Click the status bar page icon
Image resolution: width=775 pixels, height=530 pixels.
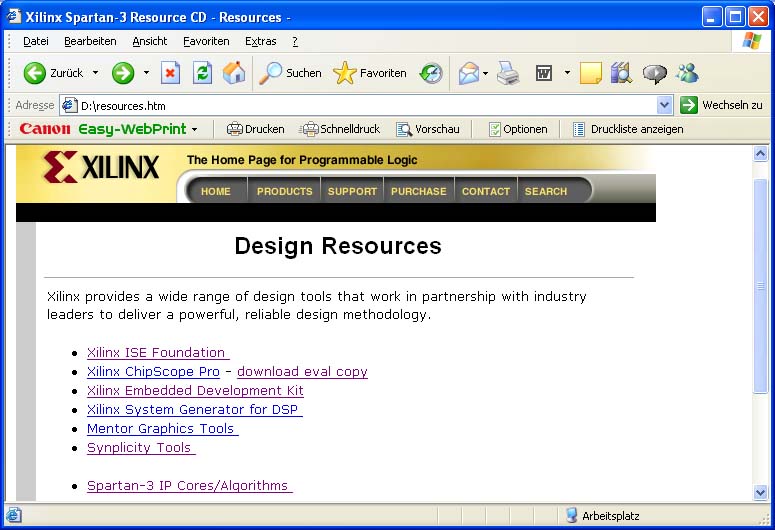13,515
